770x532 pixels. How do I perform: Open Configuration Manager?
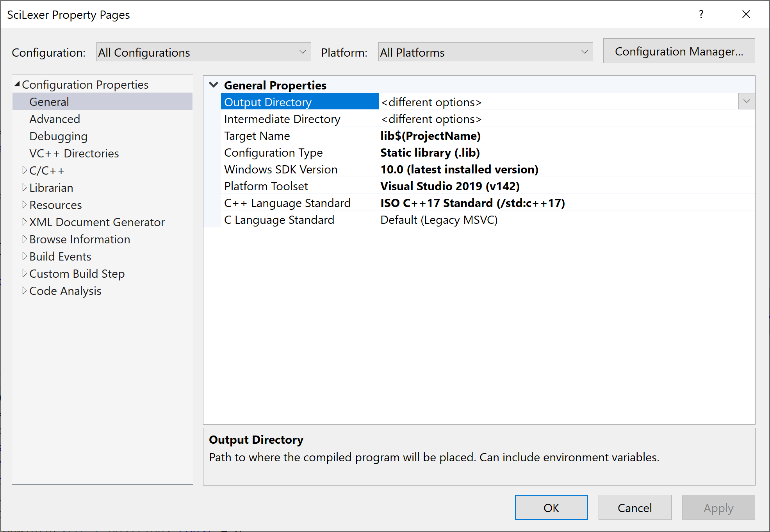[679, 51]
